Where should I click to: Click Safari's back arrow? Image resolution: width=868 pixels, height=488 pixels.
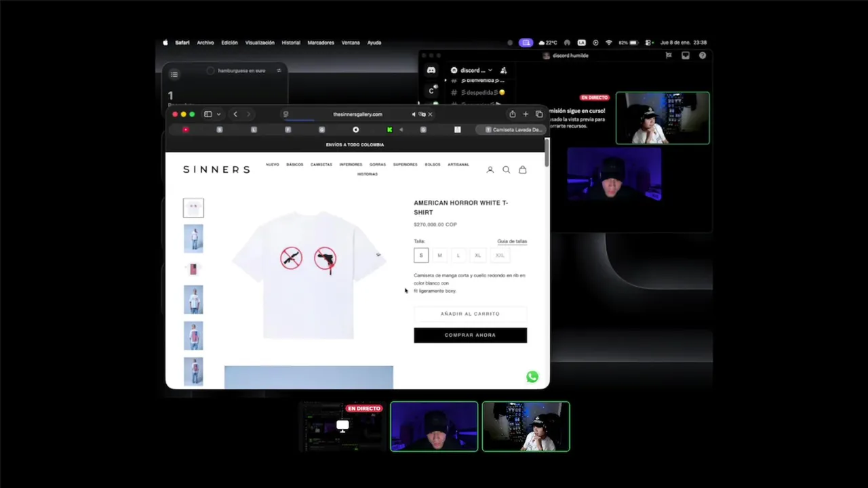coord(235,114)
